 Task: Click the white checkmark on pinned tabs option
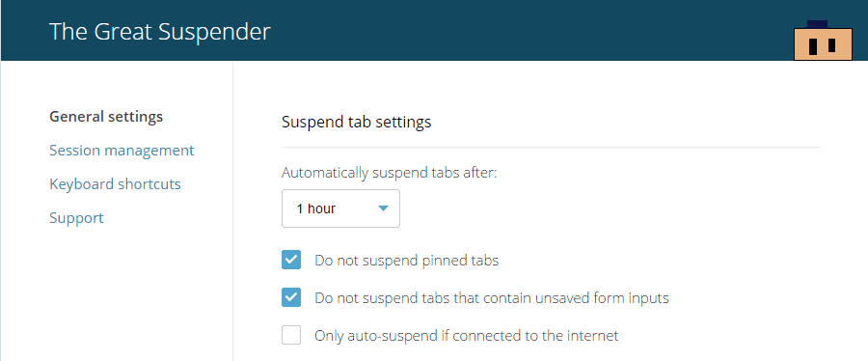pyautogui.click(x=291, y=260)
